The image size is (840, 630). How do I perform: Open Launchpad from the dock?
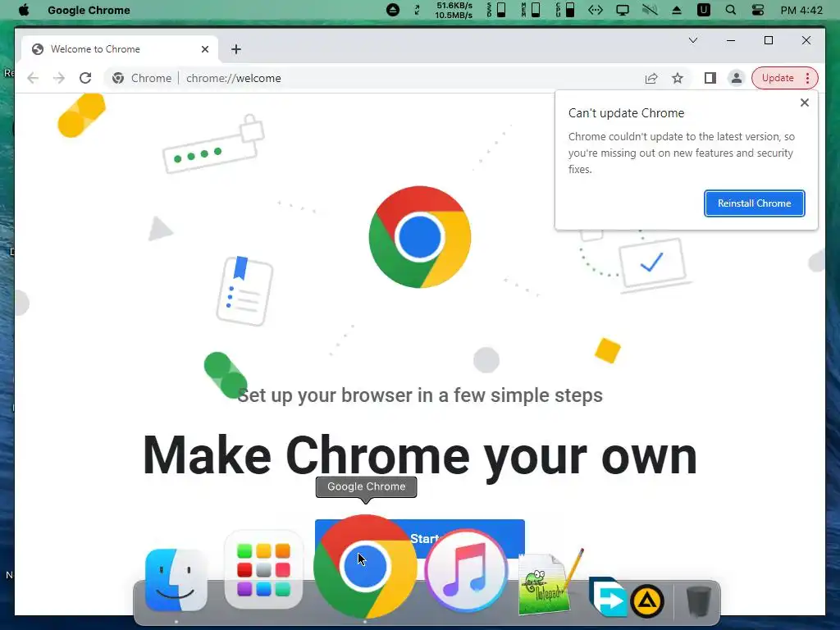pyautogui.click(x=263, y=570)
